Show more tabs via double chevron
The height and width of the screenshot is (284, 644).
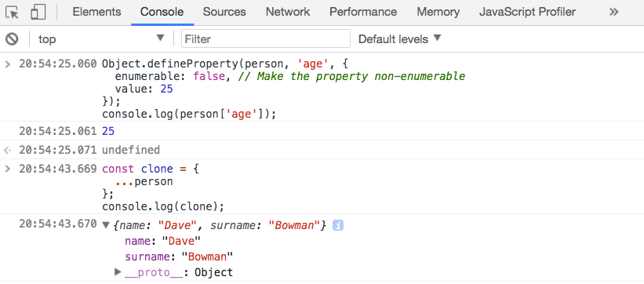point(613,12)
